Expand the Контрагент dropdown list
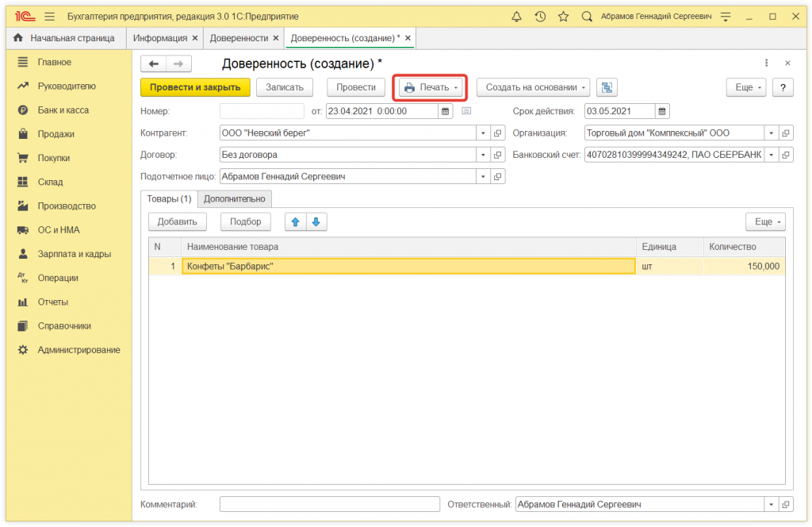The width and height of the screenshot is (812, 527). (483, 133)
